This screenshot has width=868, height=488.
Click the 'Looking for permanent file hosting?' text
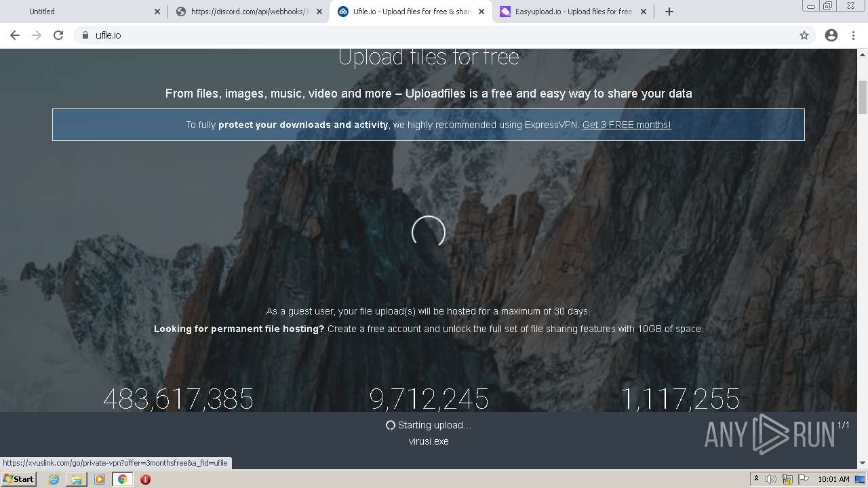coord(239,329)
